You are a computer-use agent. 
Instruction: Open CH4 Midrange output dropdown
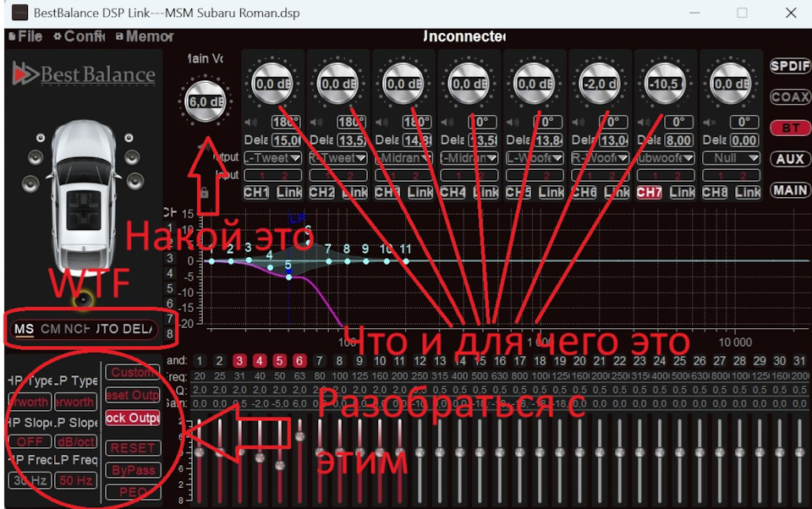[x=469, y=158]
